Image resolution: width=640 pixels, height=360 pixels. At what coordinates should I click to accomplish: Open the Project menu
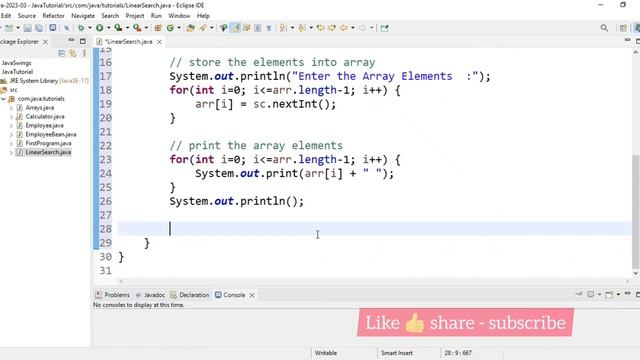click(x=135, y=16)
